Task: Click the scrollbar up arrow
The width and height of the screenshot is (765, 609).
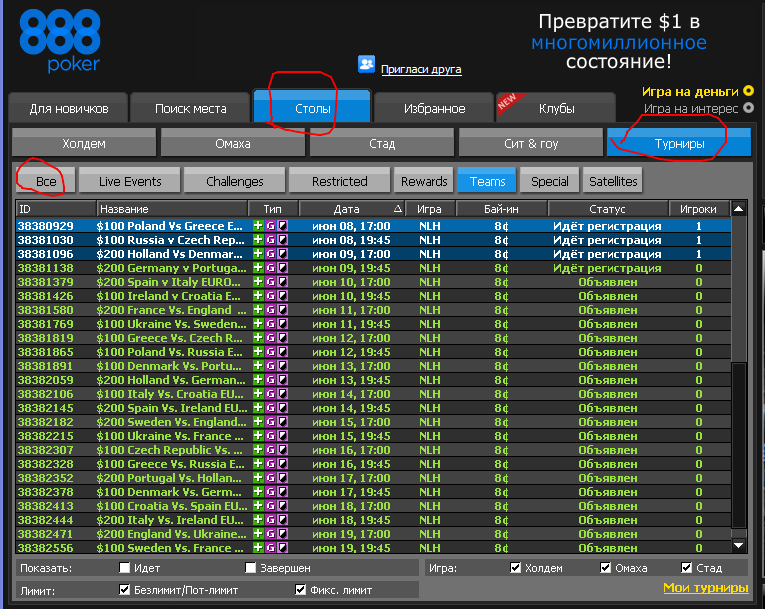Action: tap(739, 209)
